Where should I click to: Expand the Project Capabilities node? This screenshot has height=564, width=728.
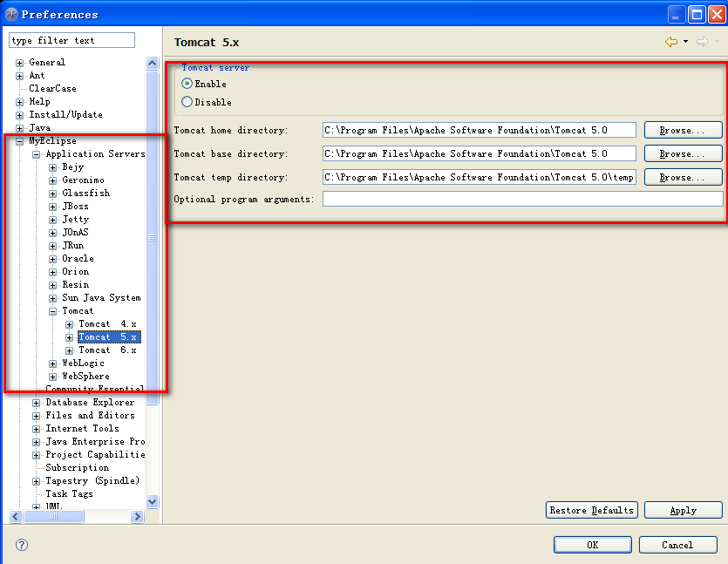[x=37, y=455]
